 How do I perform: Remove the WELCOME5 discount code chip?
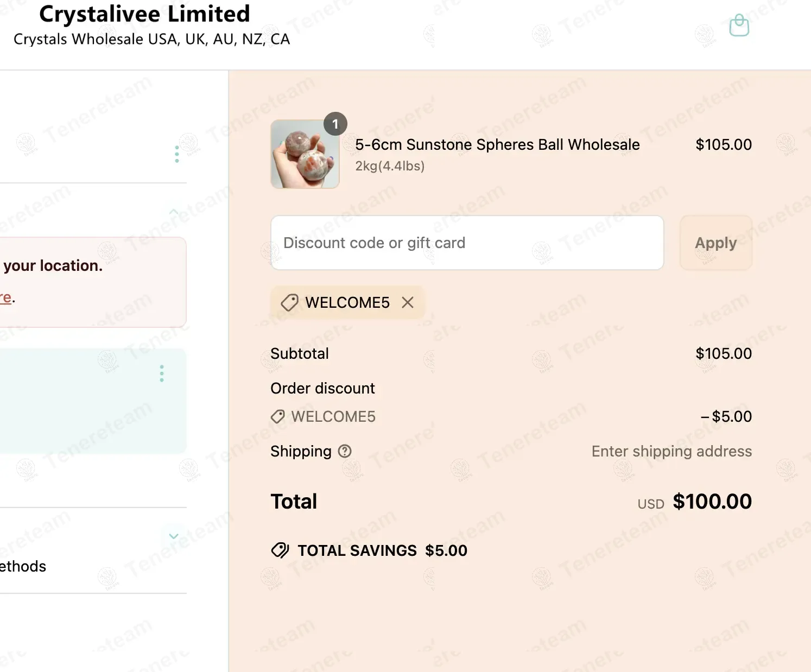coord(408,302)
